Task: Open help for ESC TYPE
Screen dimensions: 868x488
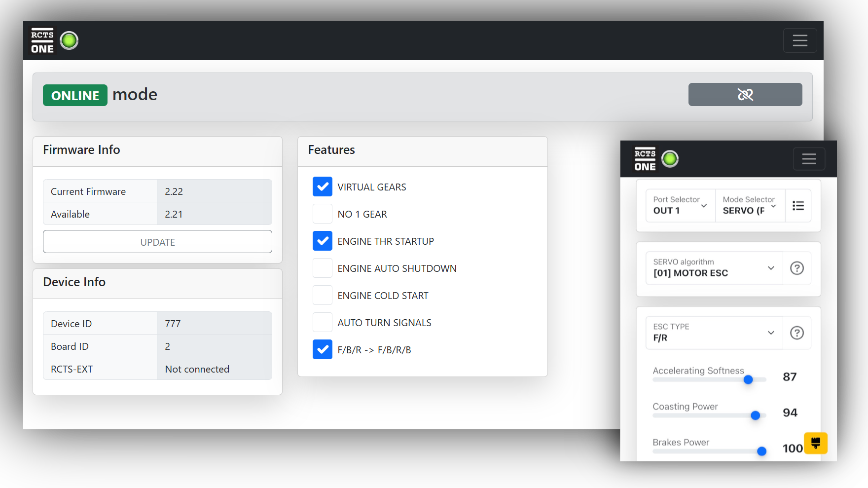Action: tap(797, 333)
